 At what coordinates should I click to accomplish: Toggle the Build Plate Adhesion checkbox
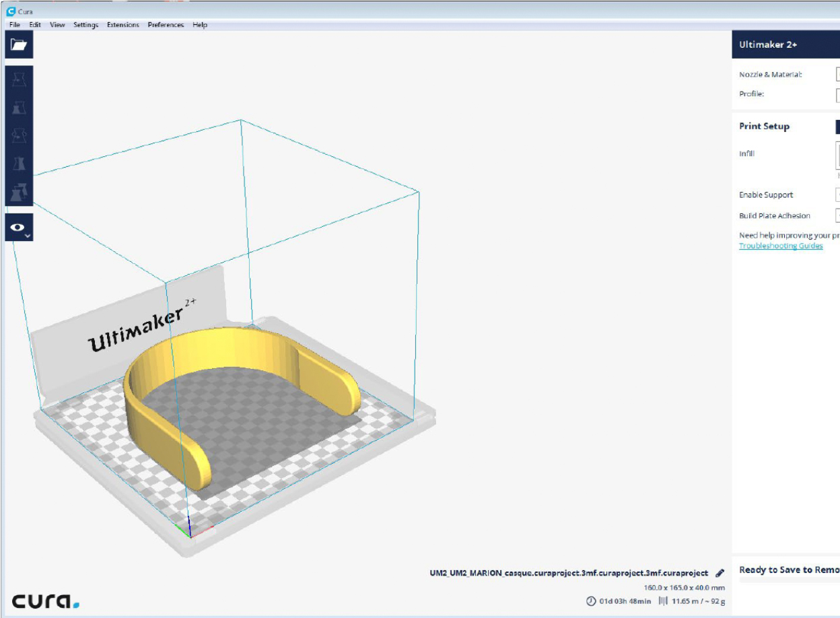837,216
